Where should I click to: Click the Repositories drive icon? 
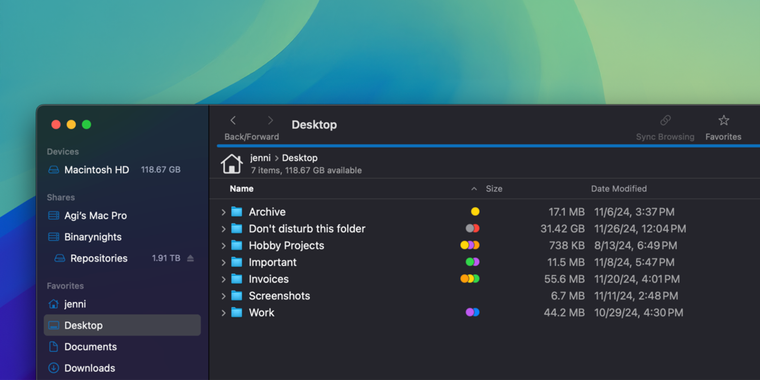(x=60, y=258)
